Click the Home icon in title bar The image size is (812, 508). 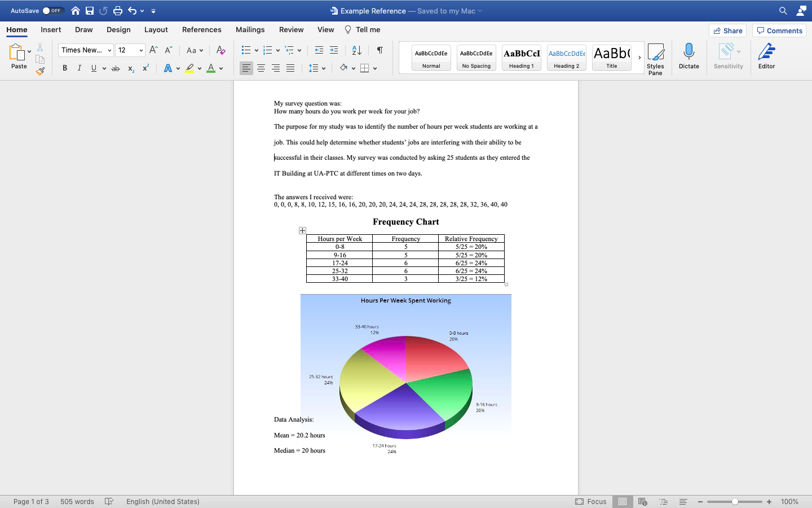point(76,11)
